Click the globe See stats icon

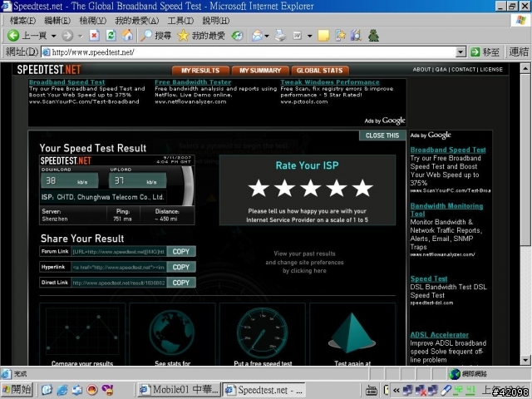point(172,332)
